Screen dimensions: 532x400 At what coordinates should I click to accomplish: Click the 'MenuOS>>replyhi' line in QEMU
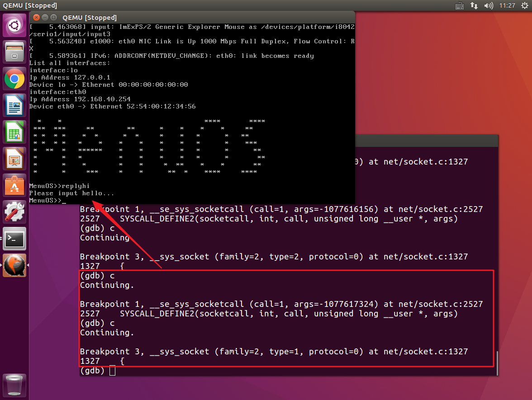coord(59,186)
